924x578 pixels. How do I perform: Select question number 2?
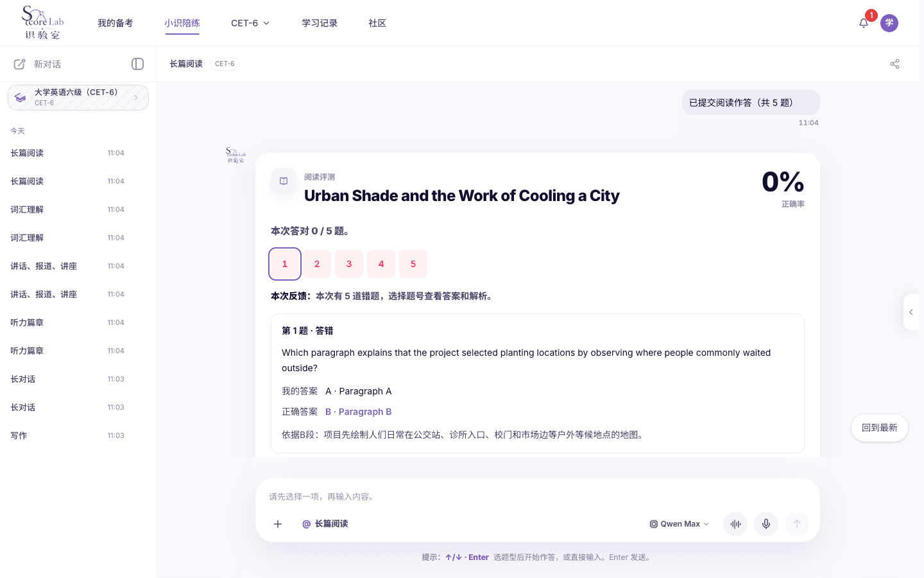point(317,264)
